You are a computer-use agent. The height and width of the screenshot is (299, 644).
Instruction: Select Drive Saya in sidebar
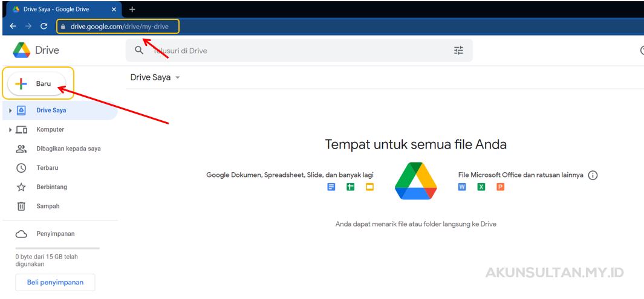[60, 111]
